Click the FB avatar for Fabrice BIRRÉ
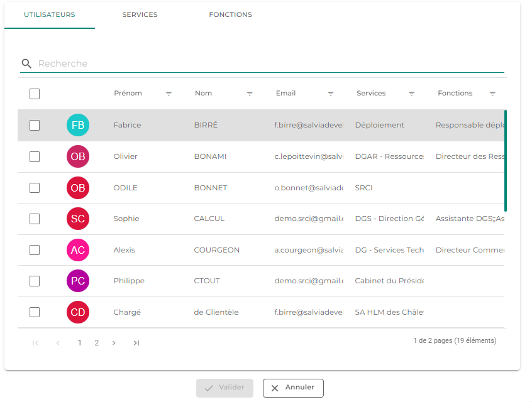The width and height of the screenshot is (532, 402). tap(78, 125)
